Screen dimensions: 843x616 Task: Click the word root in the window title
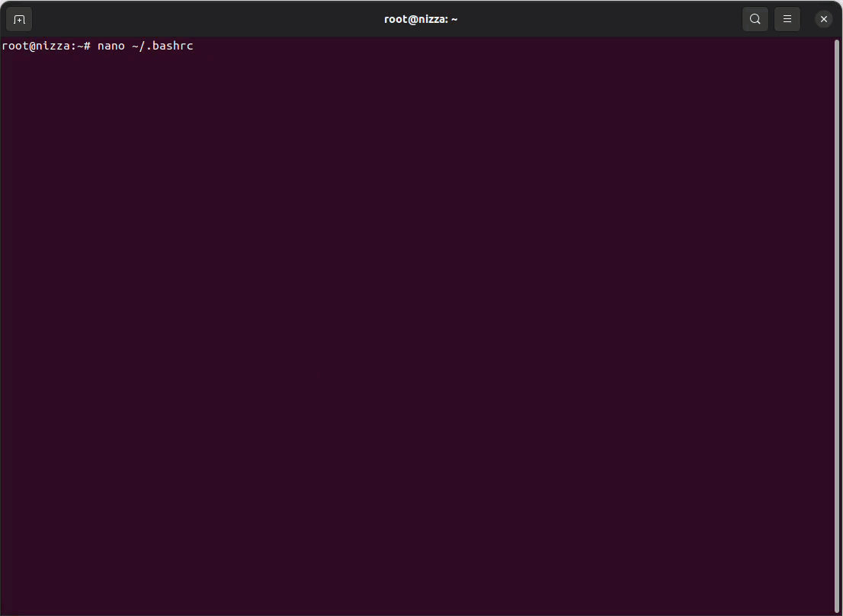point(396,19)
